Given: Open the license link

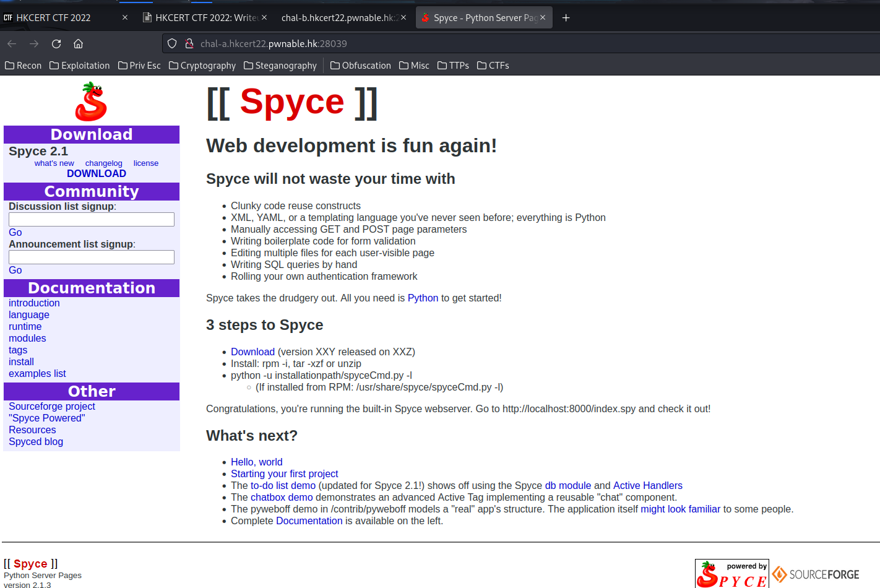Looking at the screenshot, I should pyautogui.click(x=146, y=163).
